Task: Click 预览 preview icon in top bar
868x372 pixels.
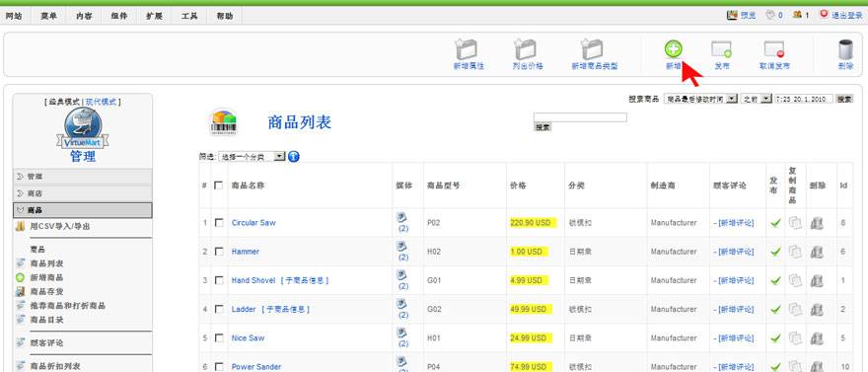Action: (x=732, y=15)
